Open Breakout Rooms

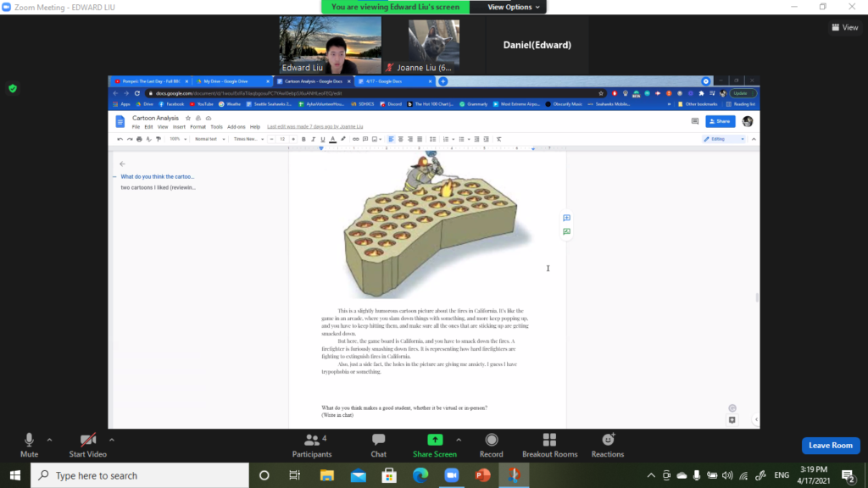(549, 446)
